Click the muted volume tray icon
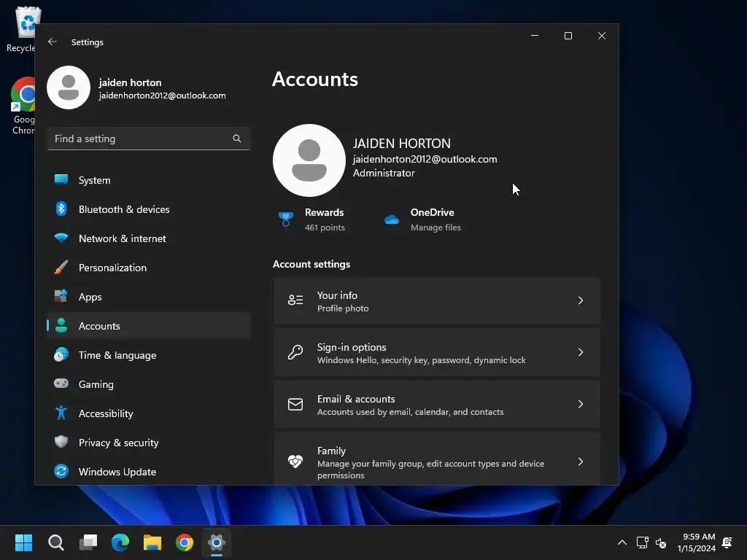The height and width of the screenshot is (560, 747). click(661, 542)
